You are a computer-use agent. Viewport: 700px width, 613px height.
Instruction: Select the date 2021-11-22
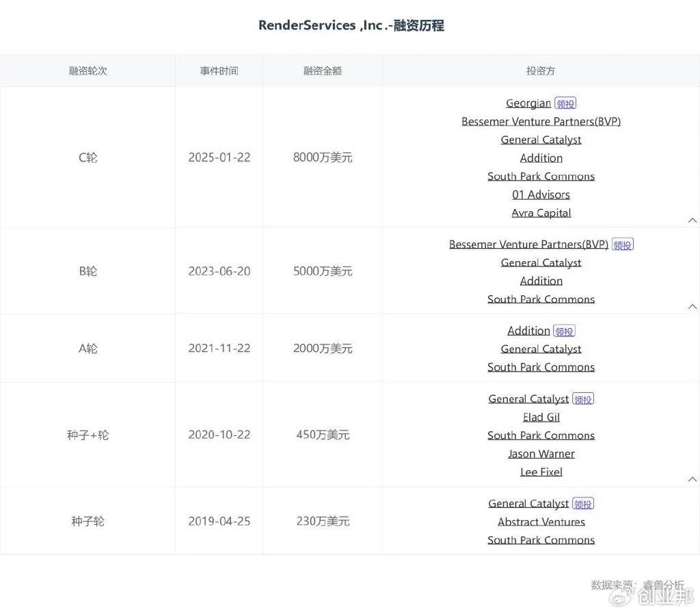tap(219, 349)
